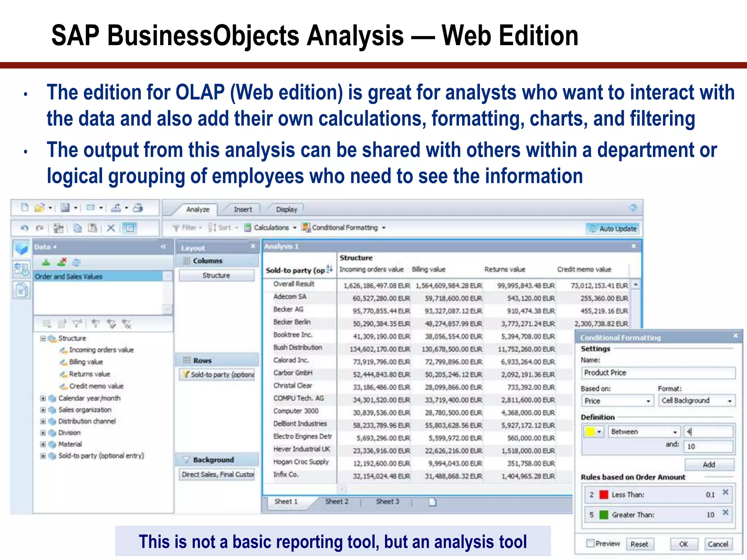The image size is (747, 560).
Task: Toggle the highlighted panel layout icon
Action: (129, 228)
